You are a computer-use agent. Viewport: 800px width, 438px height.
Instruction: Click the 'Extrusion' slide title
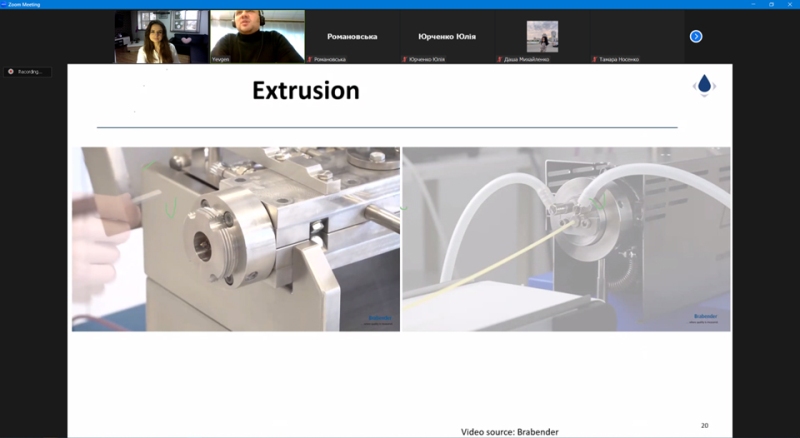pyautogui.click(x=306, y=90)
